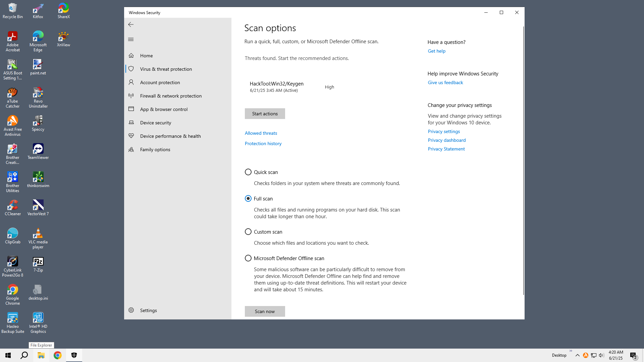Viewport: 644px width, 362px height.
Task: Click the Windows Security scrollbar
Action: tap(523, 161)
